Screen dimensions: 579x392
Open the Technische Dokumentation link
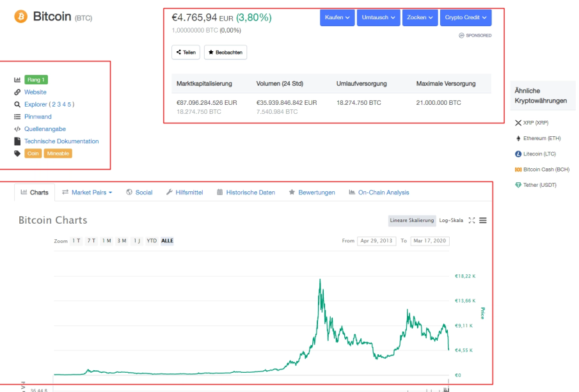coord(61,141)
